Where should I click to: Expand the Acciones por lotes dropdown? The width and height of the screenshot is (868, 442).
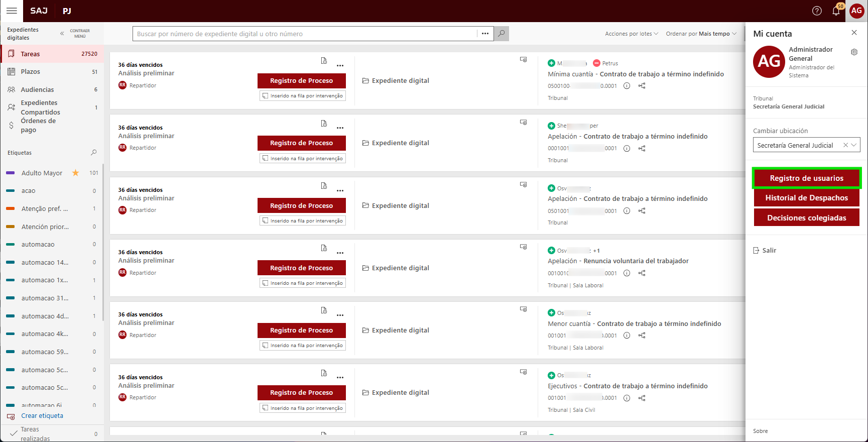(x=631, y=34)
